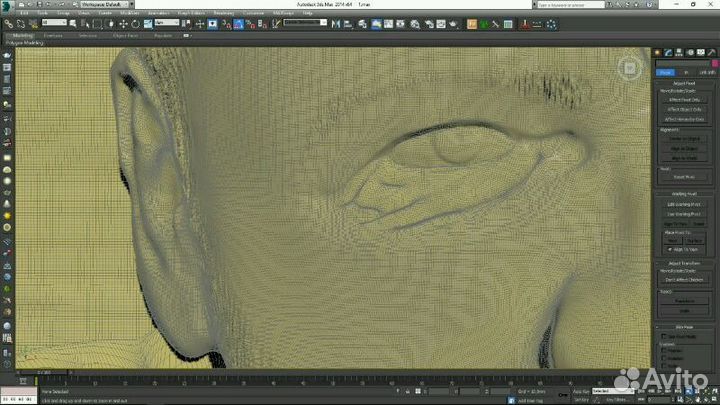Open the Named Selection Sets dropdown
This screenshot has height=405, width=720.
(x=305, y=22)
